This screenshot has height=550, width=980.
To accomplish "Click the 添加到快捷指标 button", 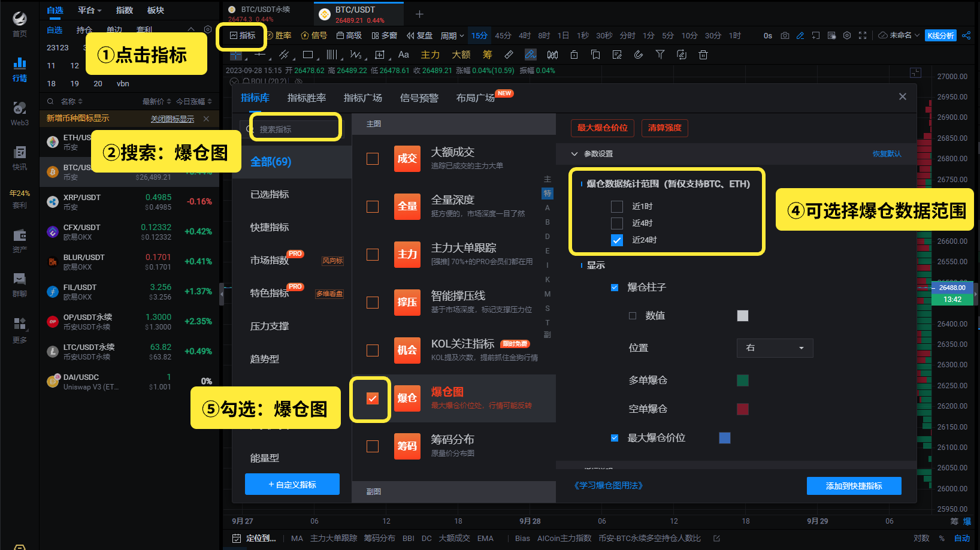I will 854,486.
